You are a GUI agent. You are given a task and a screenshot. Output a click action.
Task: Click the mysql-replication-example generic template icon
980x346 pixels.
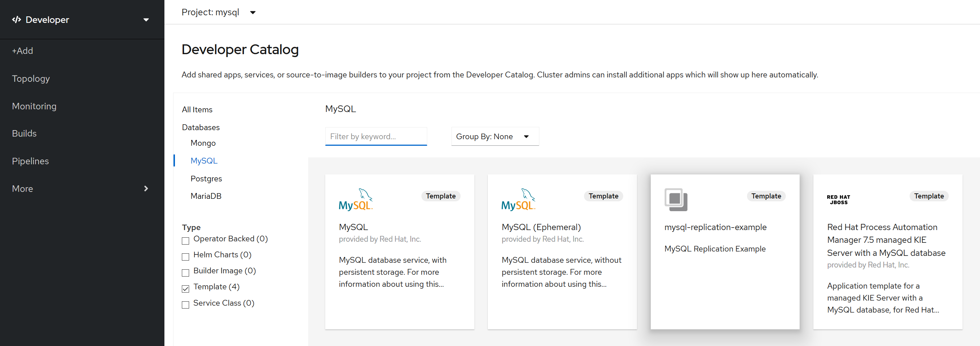coord(676,199)
